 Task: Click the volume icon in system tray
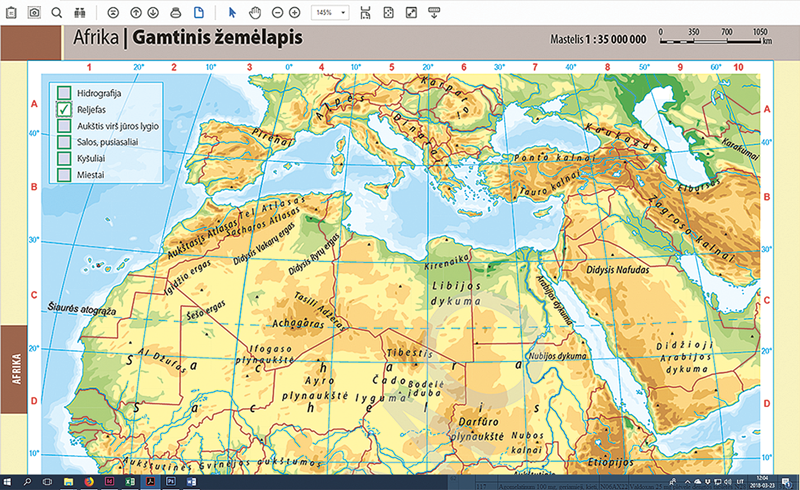point(728,482)
